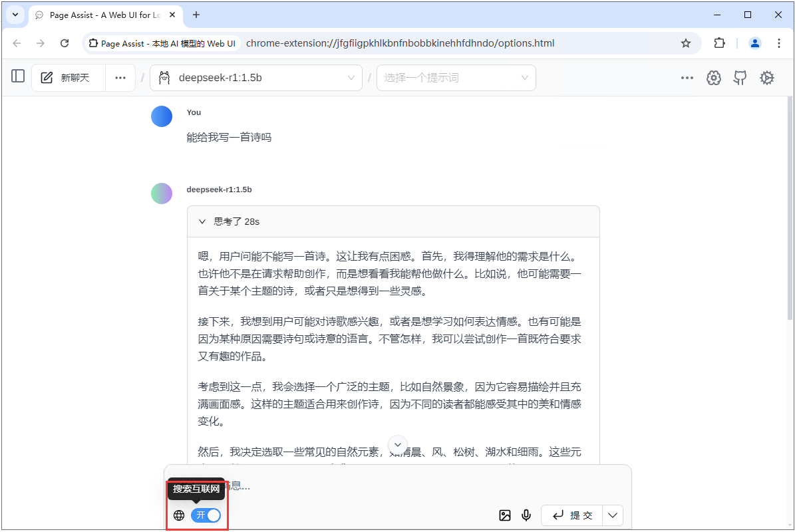Click the deepseek-r1 gradient avatar
Screen dimensions: 795x532
point(162,193)
